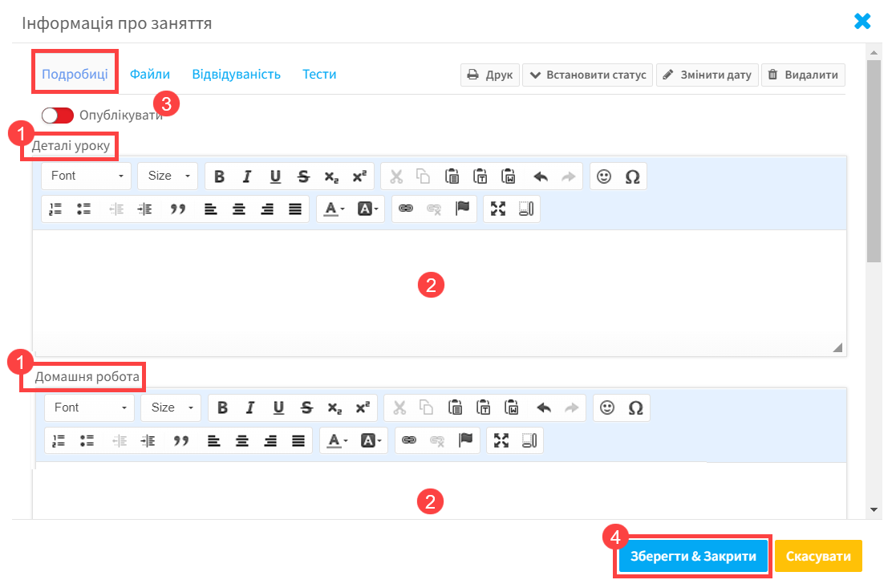
Task: Insert link in the Деталі уроку editor
Action: (406, 209)
